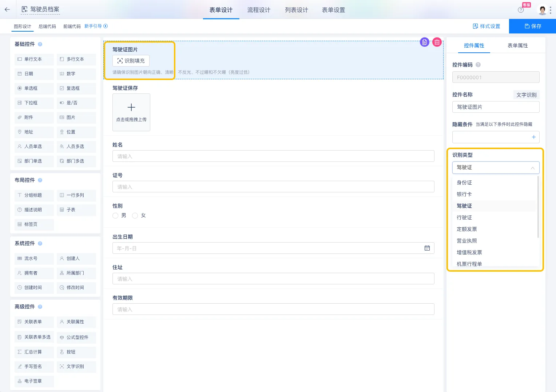556x392 pixels.
Task: Open the 前端代码 tab
Action: [x=72, y=27]
